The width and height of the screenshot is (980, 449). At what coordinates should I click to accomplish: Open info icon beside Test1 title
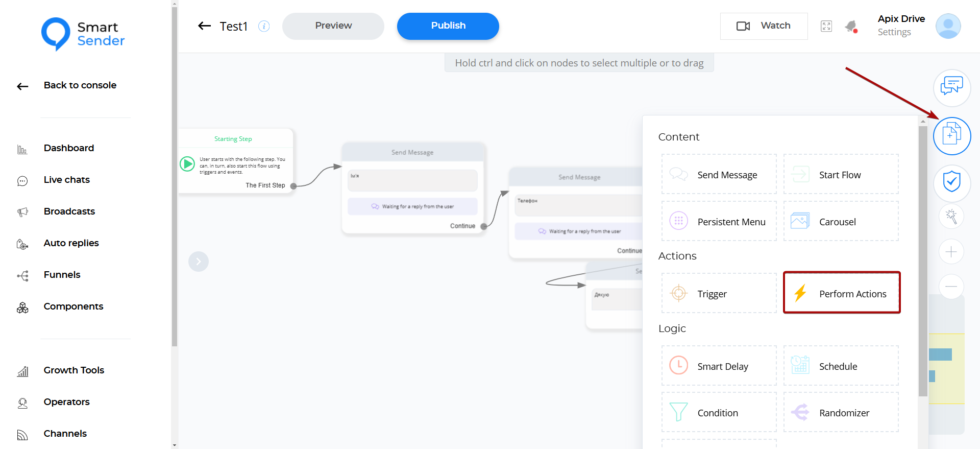click(264, 26)
